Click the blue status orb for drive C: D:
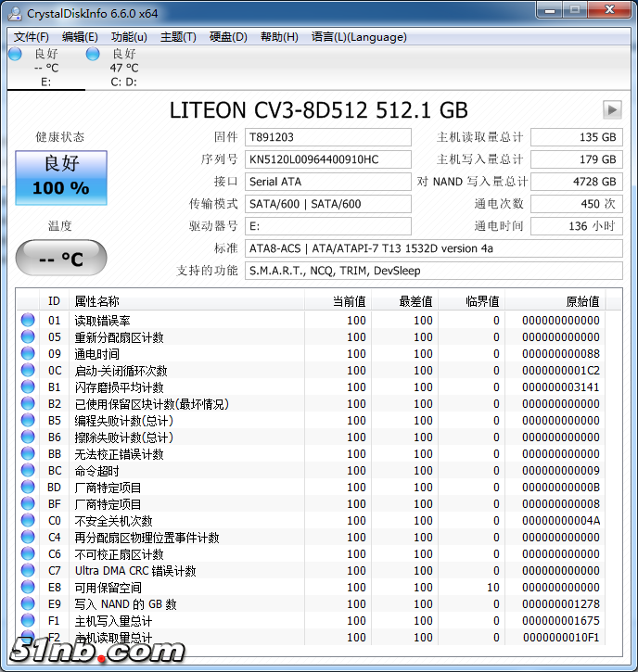 [x=93, y=54]
